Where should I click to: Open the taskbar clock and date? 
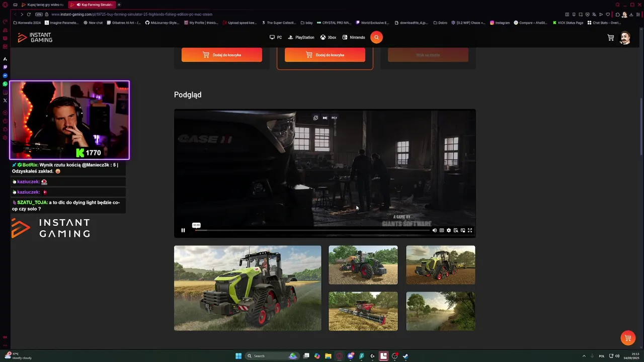click(x=631, y=356)
